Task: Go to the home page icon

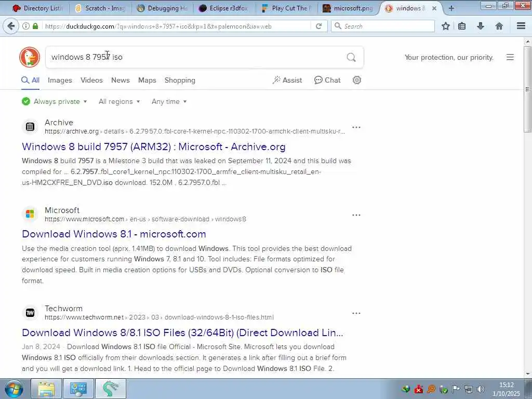Action: [499, 26]
